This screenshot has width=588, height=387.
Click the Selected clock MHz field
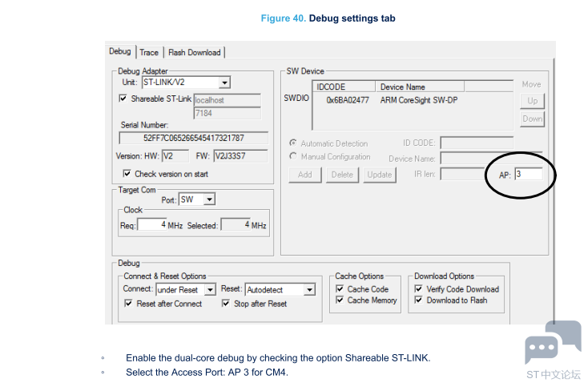236,225
